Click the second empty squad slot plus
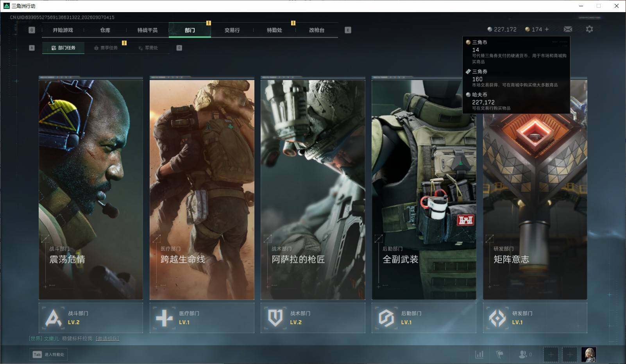 pyautogui.click(x=569, y=355)
